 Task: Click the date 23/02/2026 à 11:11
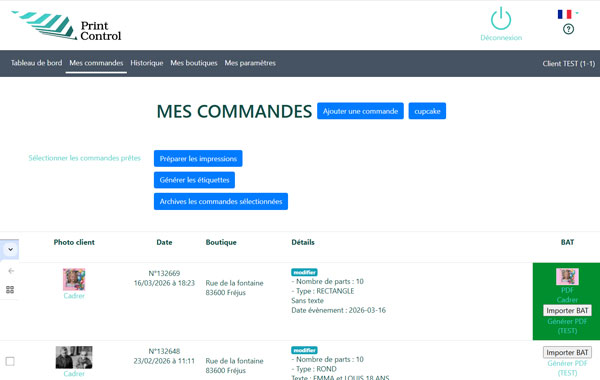[164, 361]
